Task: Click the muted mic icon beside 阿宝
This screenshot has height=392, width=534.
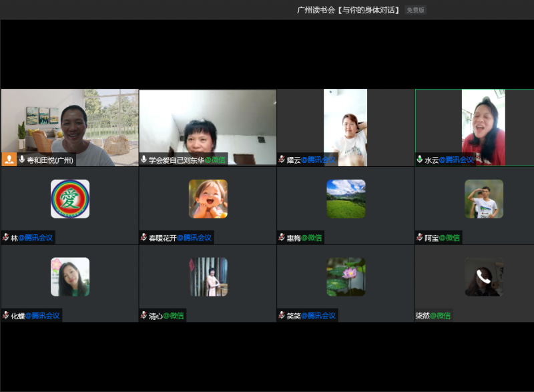Action: pos(420,238)
